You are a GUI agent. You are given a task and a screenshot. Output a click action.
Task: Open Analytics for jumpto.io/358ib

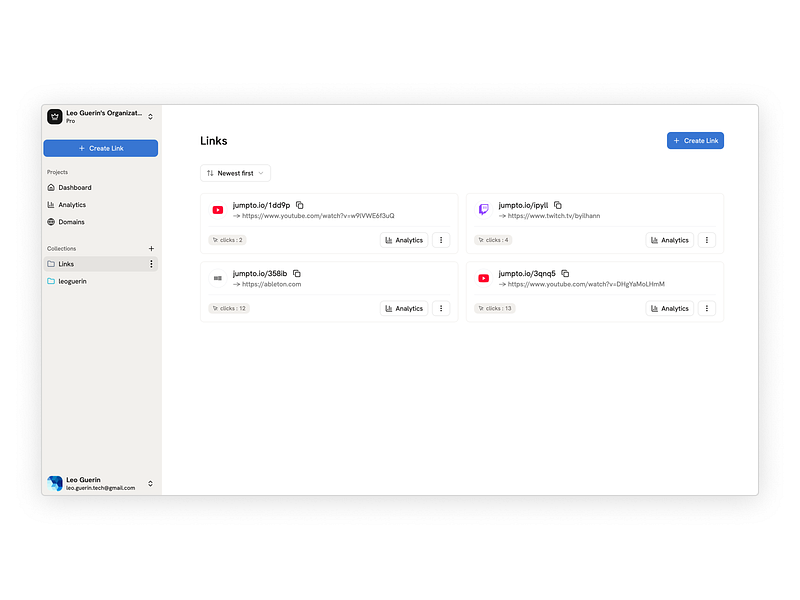point(404,309)
